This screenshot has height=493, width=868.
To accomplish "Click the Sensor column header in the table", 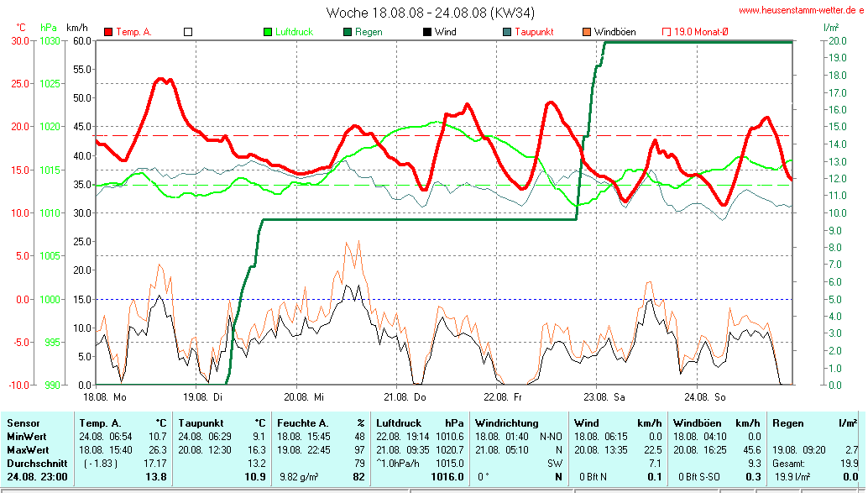I will point(24,423).
